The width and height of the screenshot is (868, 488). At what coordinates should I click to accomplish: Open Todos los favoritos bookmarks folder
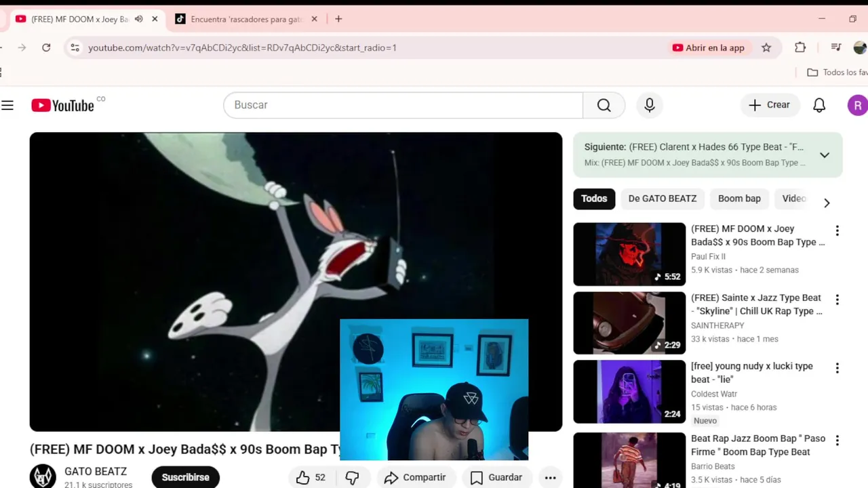(837, 73)
